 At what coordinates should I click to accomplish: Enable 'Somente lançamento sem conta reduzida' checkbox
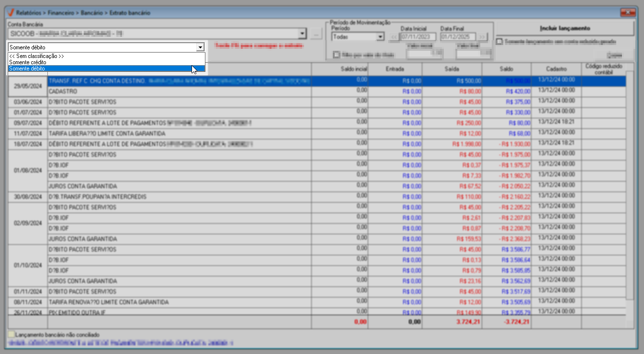click(x=499, y=42)
